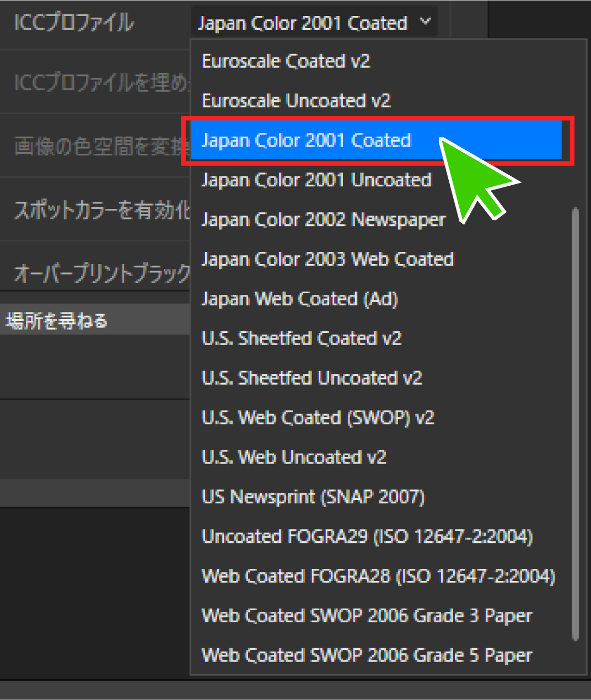Pick Web Coated SWOP 2006 Grade 3 Paper
The image size is (591, 700).
[367, 616]
